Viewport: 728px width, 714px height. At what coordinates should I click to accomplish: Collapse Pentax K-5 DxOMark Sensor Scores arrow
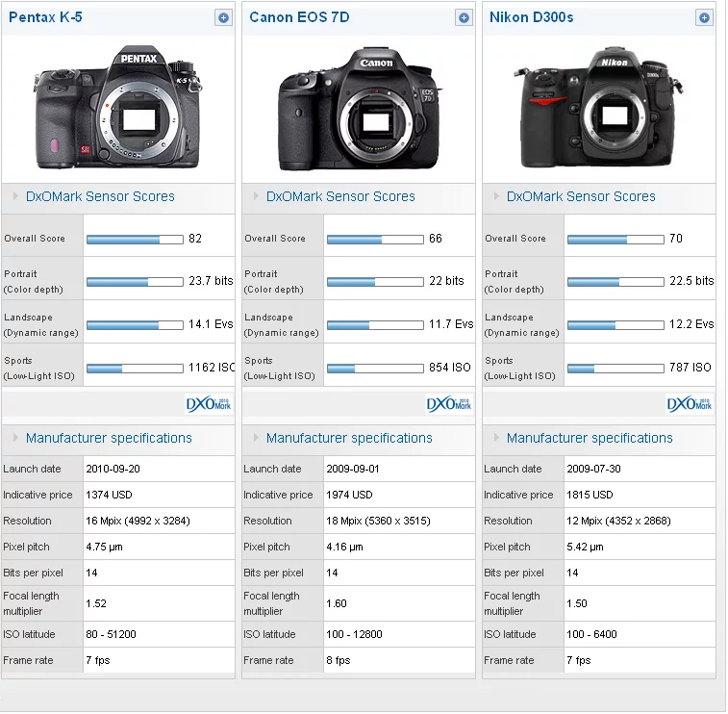(15, 196)
